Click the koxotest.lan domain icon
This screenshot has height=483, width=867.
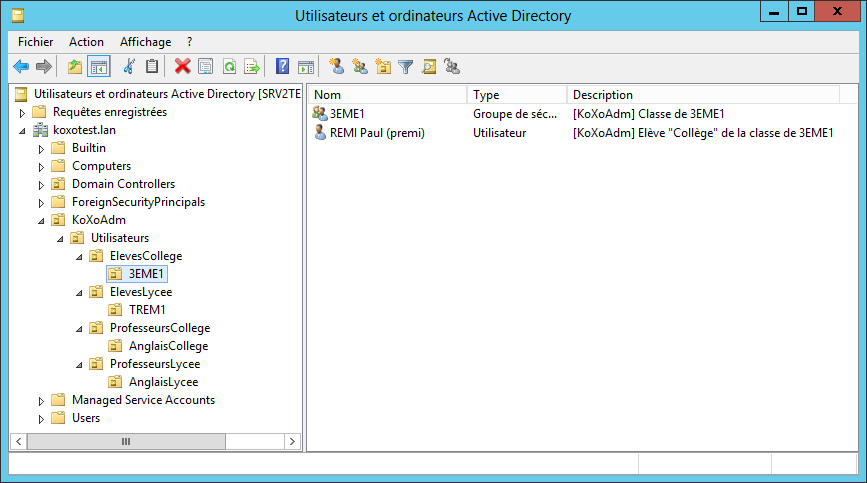click(40, 130)
